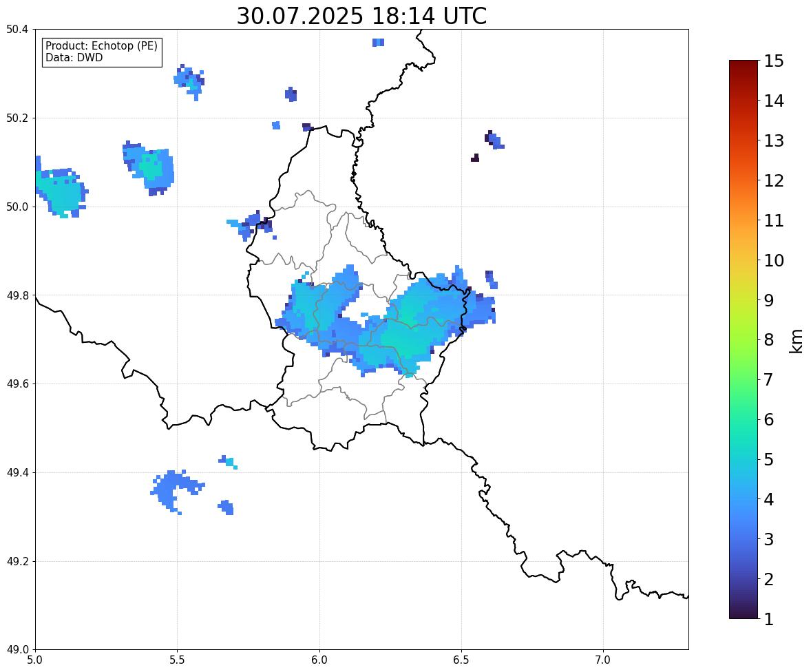Click colorbar tick label 7

click(x=769, y=379)
